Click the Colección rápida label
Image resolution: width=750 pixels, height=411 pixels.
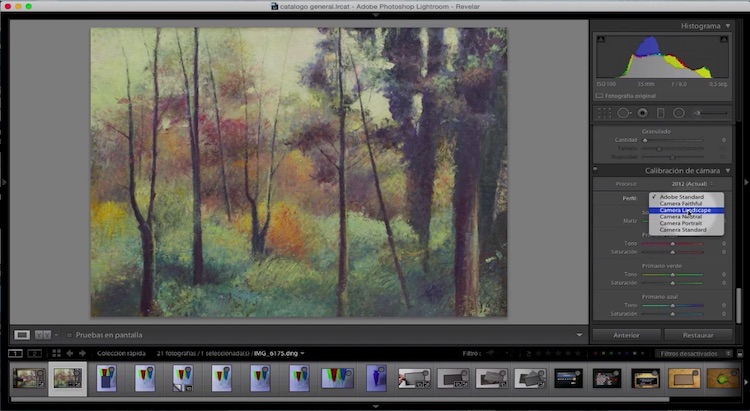[x=121, y=354]
